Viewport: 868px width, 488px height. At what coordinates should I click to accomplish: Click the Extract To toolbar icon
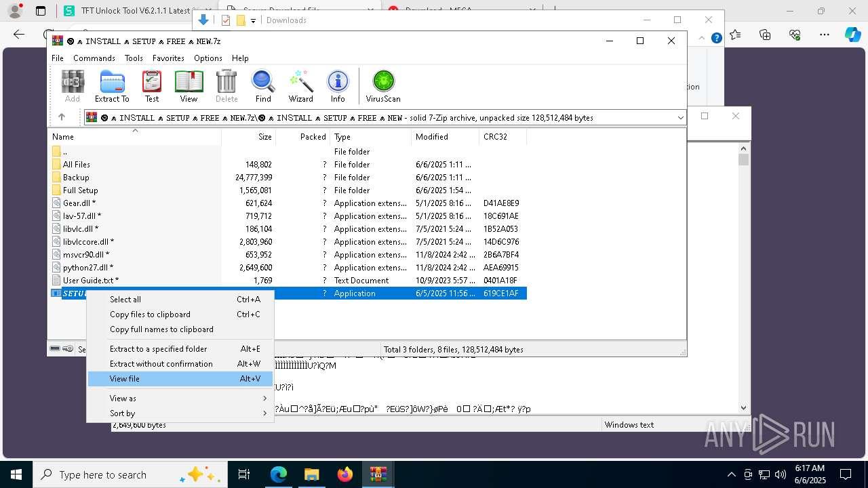coord(112,86)
